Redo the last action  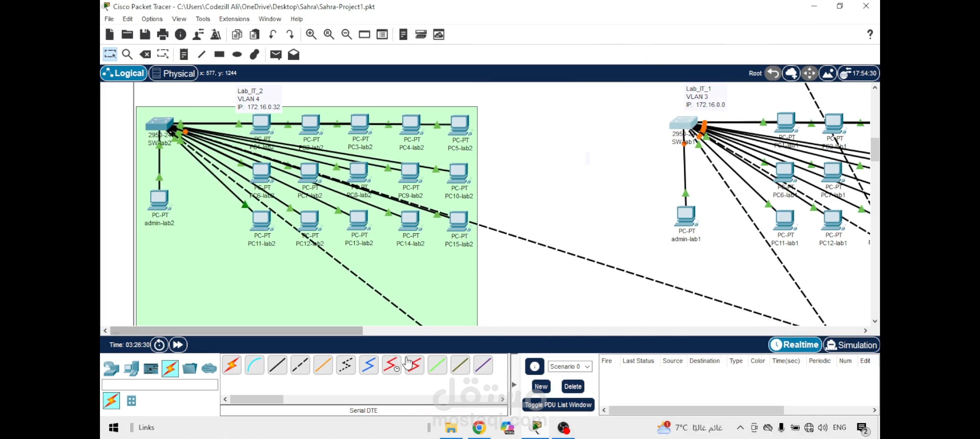coord(290,35)
